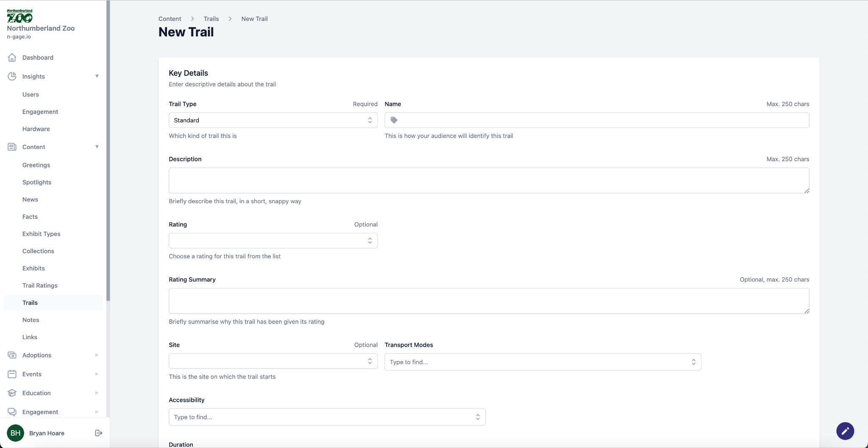Click the logout icon beside Bryan Hoare
This screenshot has height=448, width=868.
click(98, 433)
